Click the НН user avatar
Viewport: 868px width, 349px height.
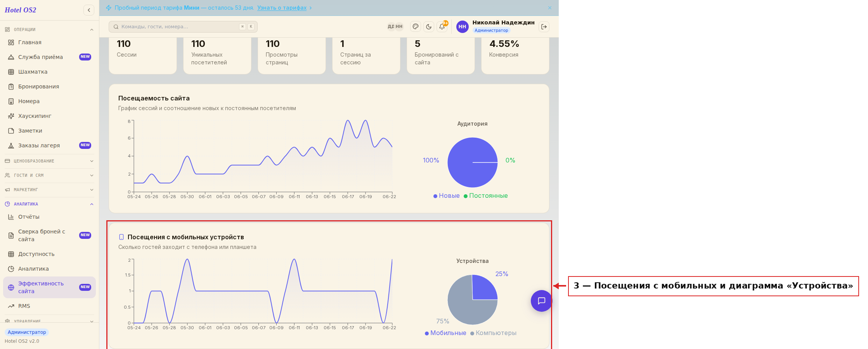point(462,27)
